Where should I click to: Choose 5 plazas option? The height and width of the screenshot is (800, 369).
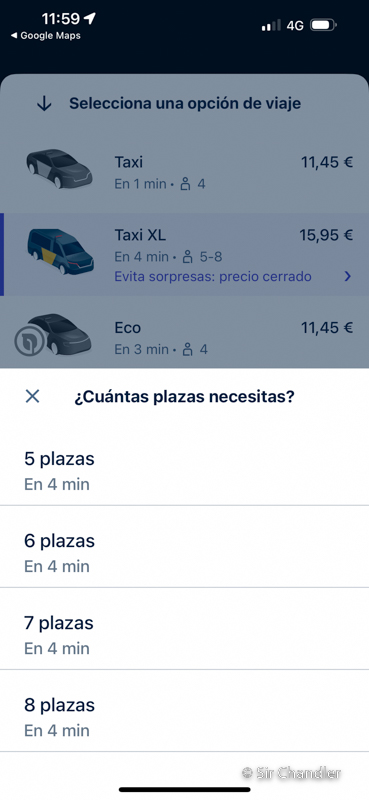184,464
